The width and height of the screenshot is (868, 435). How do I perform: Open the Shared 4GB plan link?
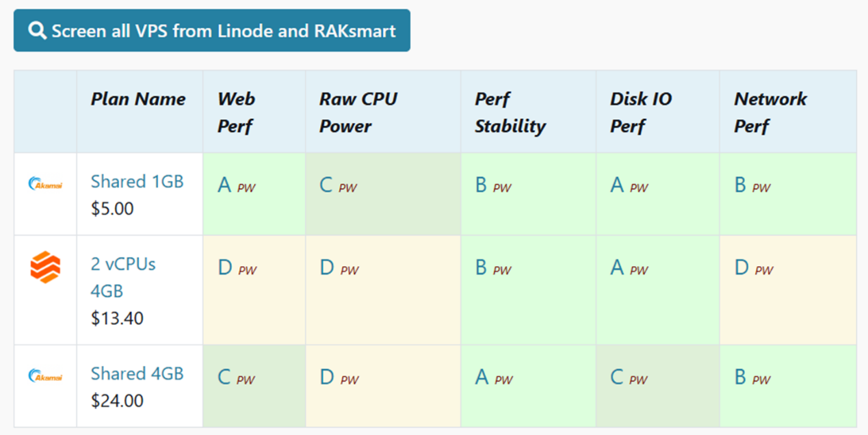[x=137, y=373]
